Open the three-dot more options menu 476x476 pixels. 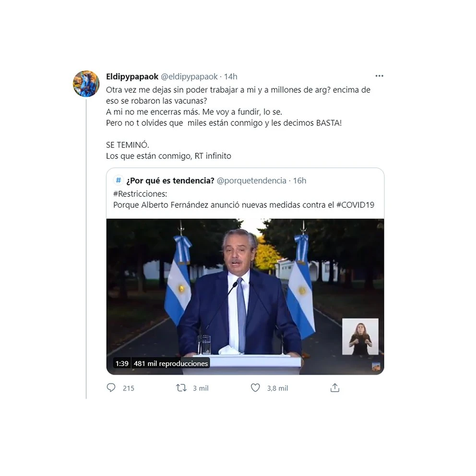(379, 76)
